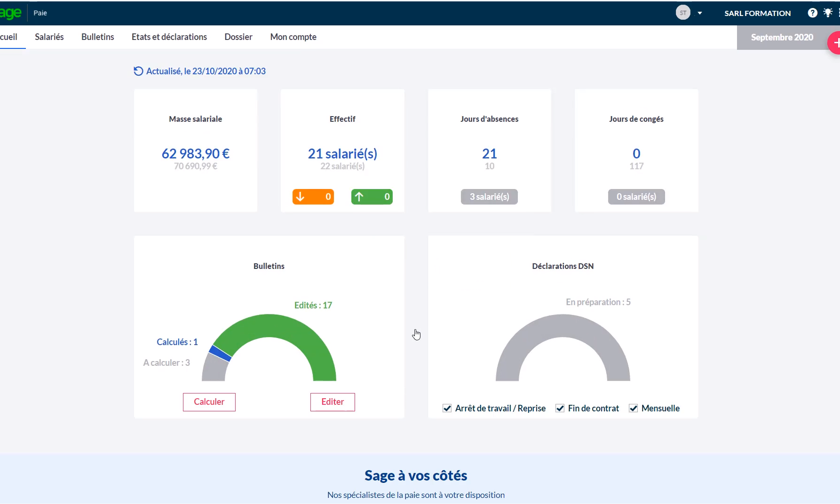Click the green increase arrow in Effectif
The height and width of the screenshot is (504, 840).
coord(372,197)
